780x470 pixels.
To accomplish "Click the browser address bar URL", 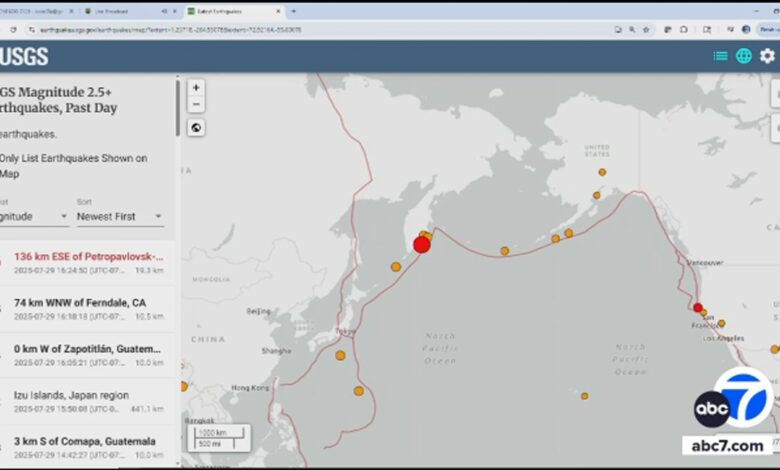I will point(170,30).
